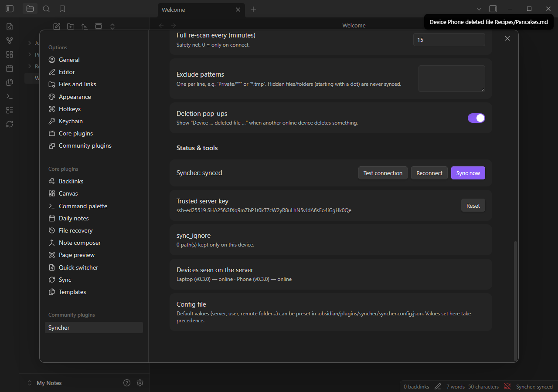This screenshot has height=392, width=558.
Task: Select the Syncher community plugin entry
Action: (x=94, y=328)
